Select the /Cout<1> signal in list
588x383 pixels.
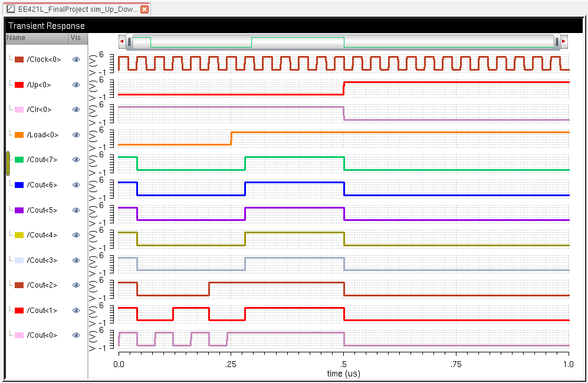pyautogui.click(x=42, y=310)
